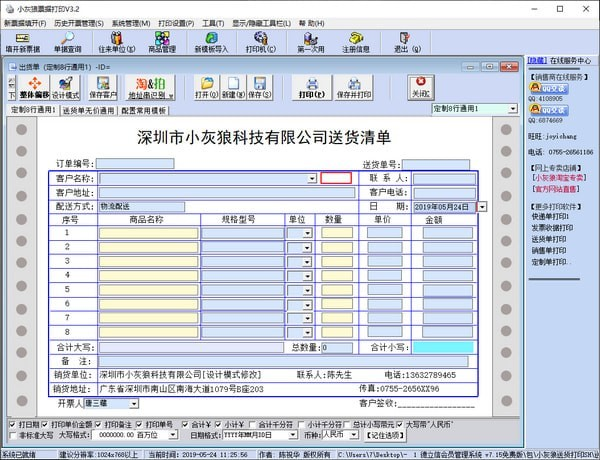Viewport: 600px width, 460px height.
Task: Open the 日期 date picker dropdown
Action: tap(482, 206)
